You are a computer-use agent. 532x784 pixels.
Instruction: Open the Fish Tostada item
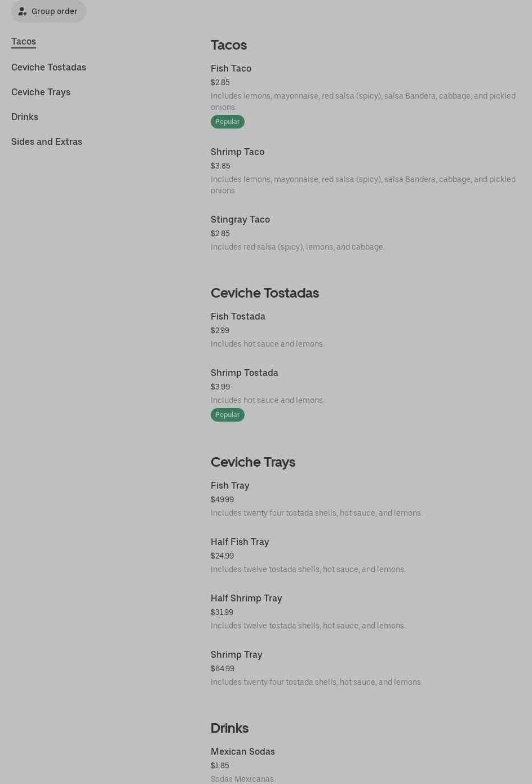pos(238,316)
